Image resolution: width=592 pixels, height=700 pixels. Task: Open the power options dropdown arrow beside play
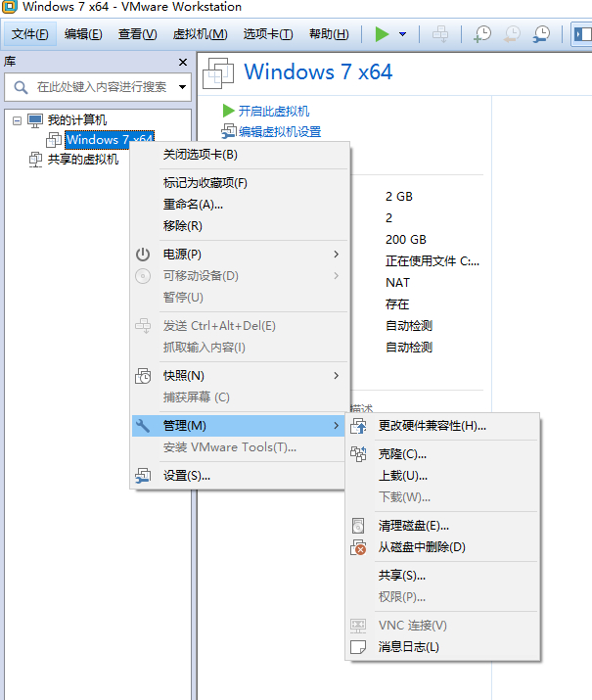[x=402, y=34]
